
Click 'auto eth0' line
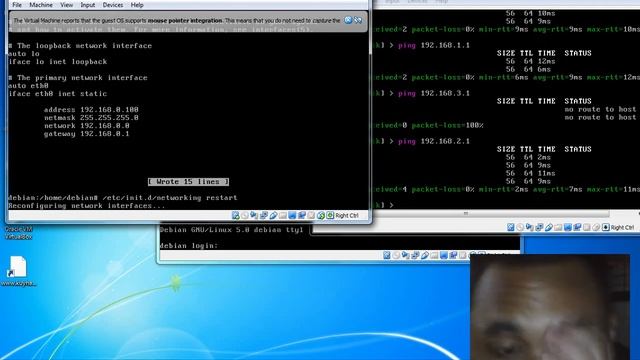click(28, 86)
